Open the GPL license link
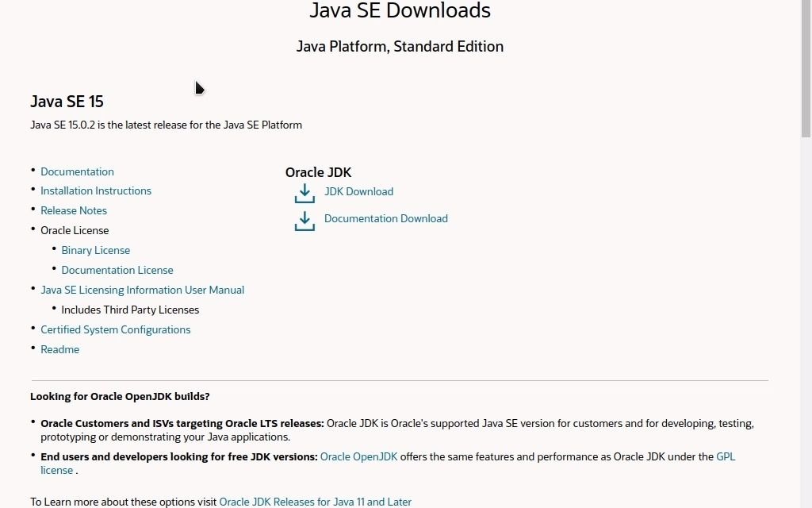 725,456
